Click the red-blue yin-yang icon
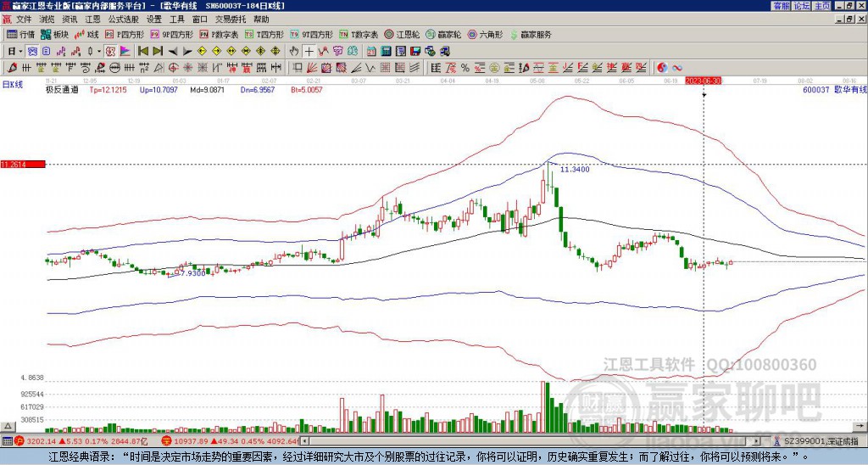This screenshot has height=465, width=868. tap(662, 68)
